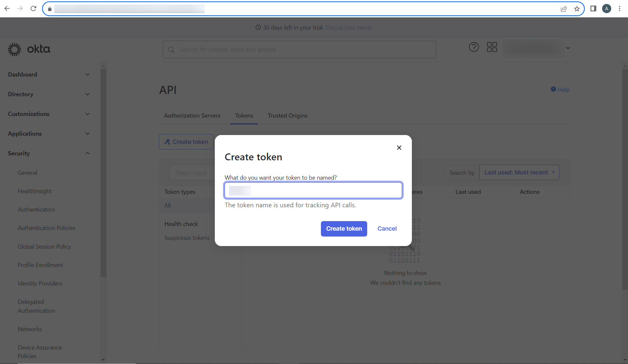Select the Suspicious tokens filter
Image resolution: width=628 pixels, height=364 pixels.
pyautogui.click(x=187, y=238)
